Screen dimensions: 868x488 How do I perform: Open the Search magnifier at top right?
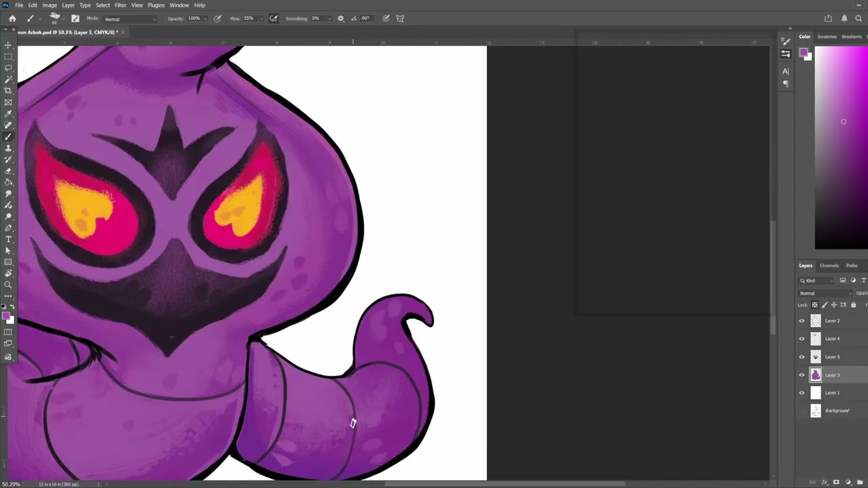pyautogui.click(x=859, y=18)
